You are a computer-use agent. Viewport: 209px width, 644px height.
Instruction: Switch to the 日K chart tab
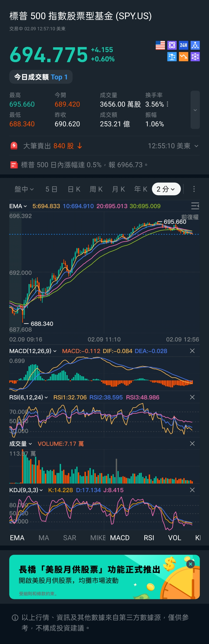[x=74, y=189]
